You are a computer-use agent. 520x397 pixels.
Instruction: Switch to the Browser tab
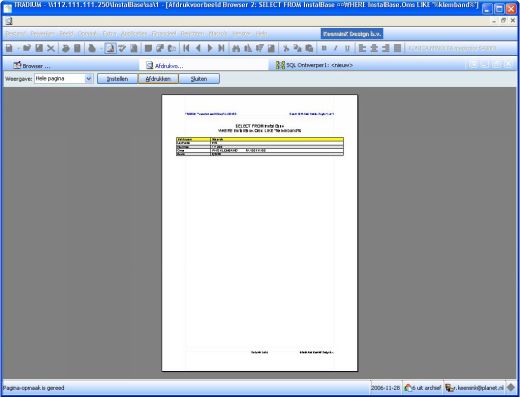coord(32,66)
